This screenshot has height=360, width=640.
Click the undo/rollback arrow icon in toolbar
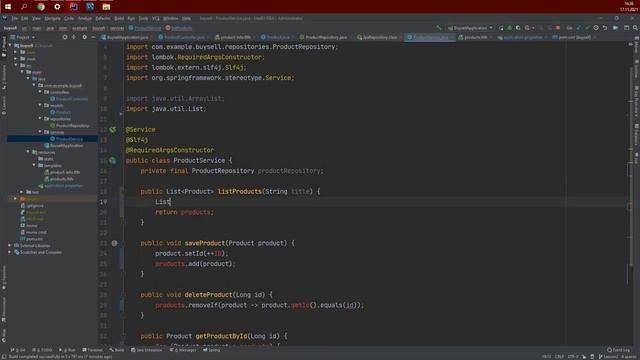coord(604,28)
